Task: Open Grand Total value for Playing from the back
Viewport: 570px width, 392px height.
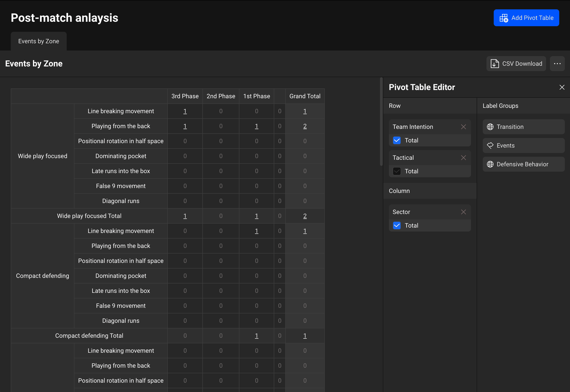Action: 305,126
